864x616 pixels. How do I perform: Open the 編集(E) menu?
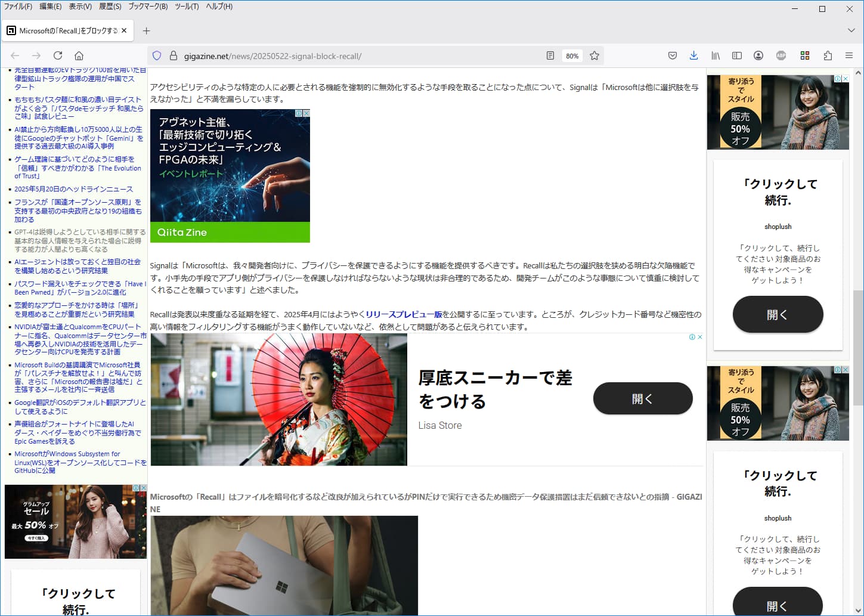(50, 7)
